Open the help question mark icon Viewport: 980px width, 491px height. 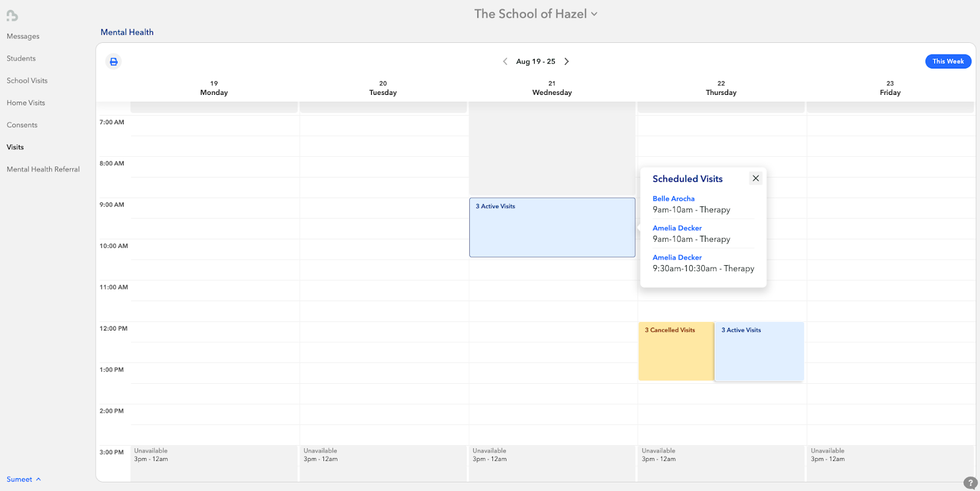pos(970,482)
